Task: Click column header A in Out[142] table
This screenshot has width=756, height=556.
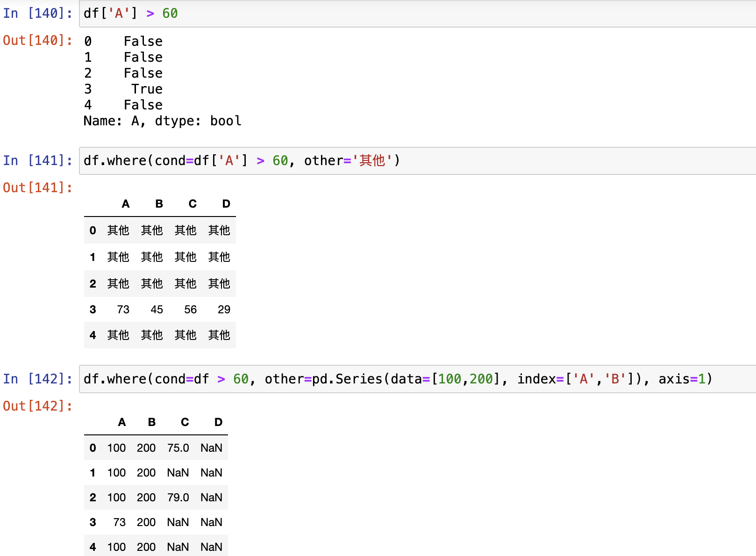Action: pos(122,422)
